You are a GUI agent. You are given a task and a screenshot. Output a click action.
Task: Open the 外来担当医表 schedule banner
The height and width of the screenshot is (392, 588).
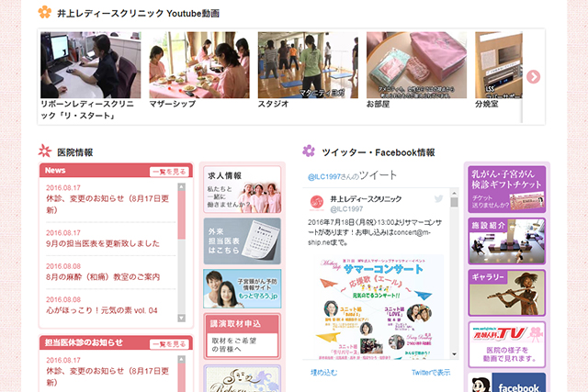[x=229, y=241]
